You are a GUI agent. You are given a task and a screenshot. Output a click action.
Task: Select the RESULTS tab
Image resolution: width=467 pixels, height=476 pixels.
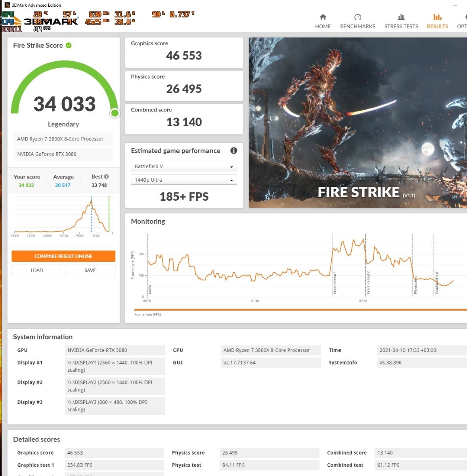pos(437,21)
